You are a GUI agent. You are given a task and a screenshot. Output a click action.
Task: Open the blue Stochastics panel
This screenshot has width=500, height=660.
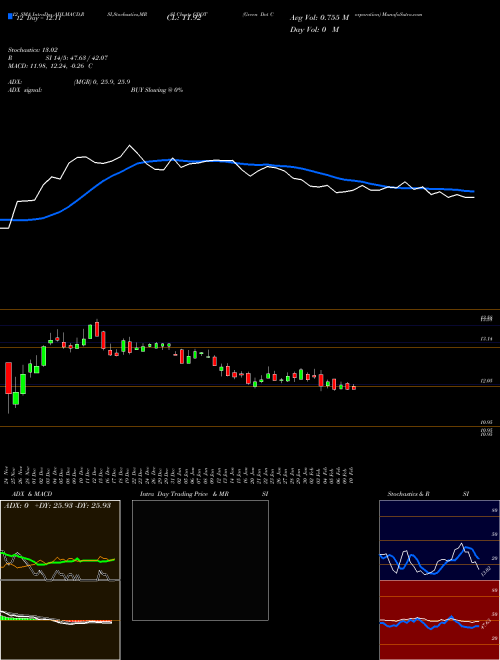pyautogui.click(x=439, y=540)
